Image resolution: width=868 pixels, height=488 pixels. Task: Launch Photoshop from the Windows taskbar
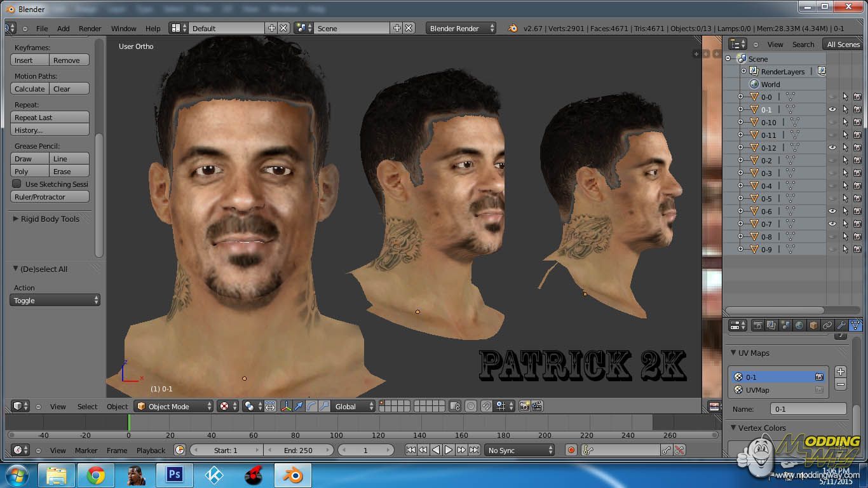tap(173, 475)
